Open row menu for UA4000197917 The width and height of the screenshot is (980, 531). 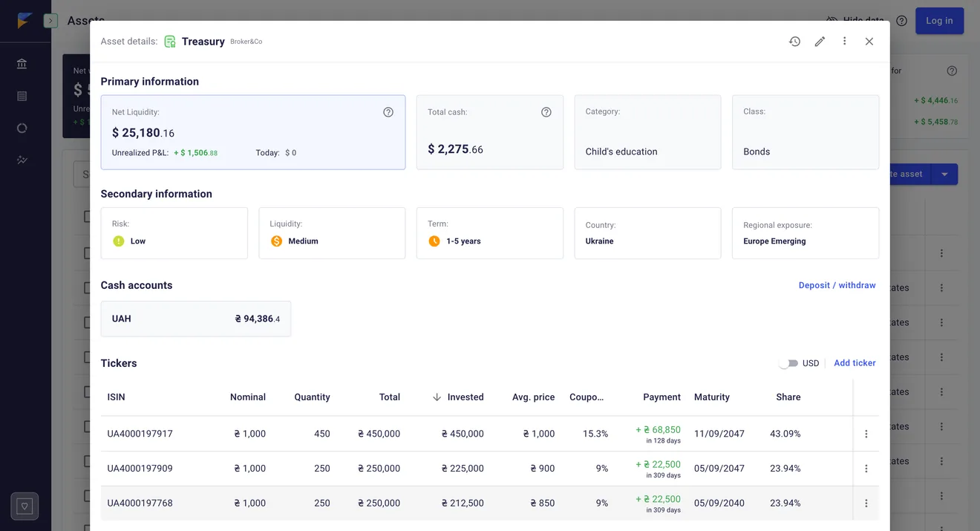(x=866, y=434)
